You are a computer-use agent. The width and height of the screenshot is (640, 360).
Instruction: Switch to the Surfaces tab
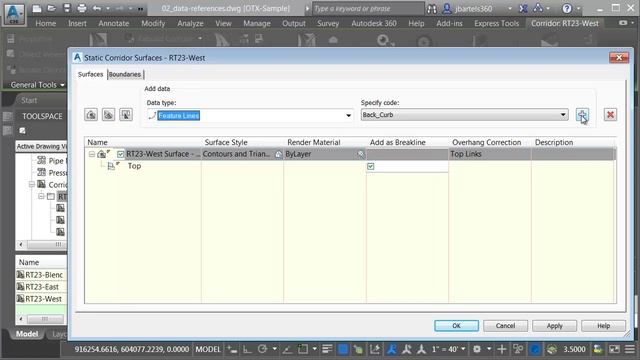coord(91,74)
